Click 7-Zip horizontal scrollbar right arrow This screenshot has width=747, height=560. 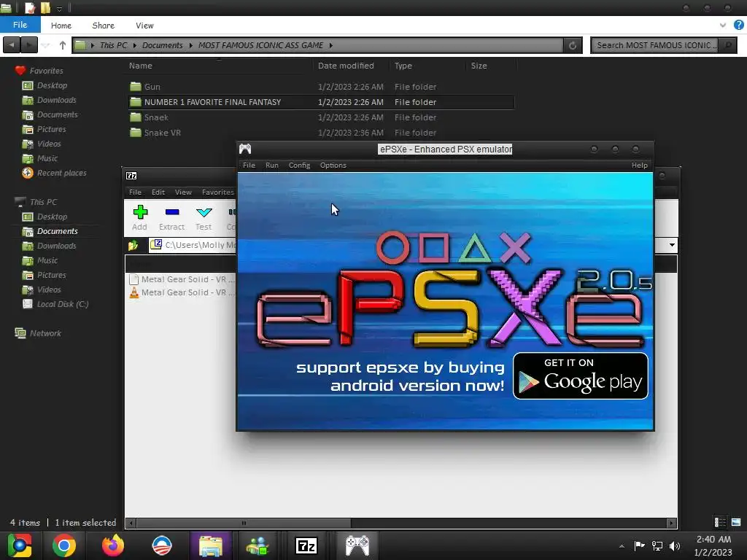[x=671, y=524]
